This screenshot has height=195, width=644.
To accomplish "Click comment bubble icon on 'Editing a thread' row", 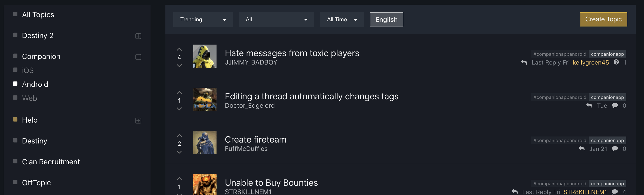I will tap(615, 106).
